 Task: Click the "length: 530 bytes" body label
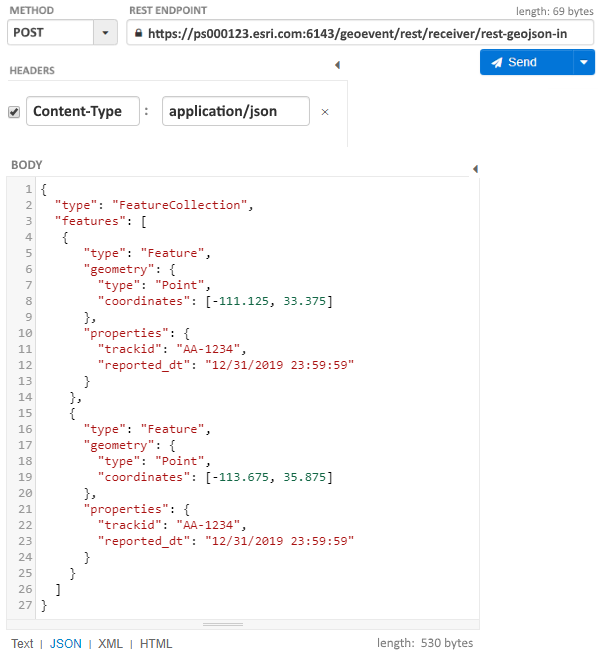[x=425, y=643]
